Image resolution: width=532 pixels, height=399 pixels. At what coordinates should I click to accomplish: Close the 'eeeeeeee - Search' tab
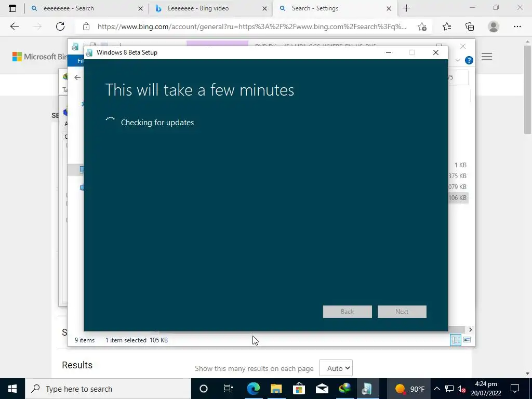click(x=140, y=9)
